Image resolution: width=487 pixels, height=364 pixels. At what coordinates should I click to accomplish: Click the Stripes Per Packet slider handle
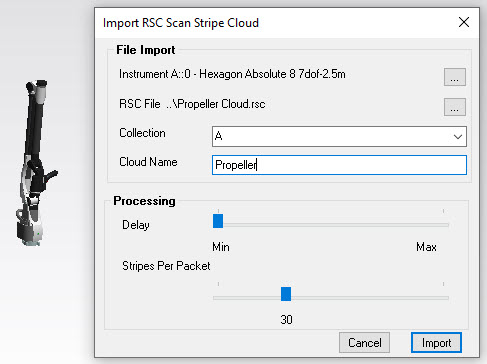pyautogui.click(x=286, y=294)
